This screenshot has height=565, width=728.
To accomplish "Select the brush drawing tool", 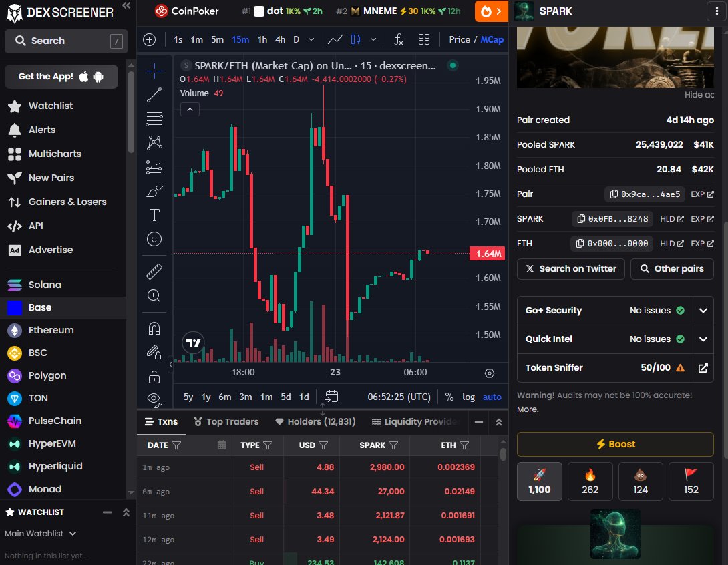I will 154,191.
